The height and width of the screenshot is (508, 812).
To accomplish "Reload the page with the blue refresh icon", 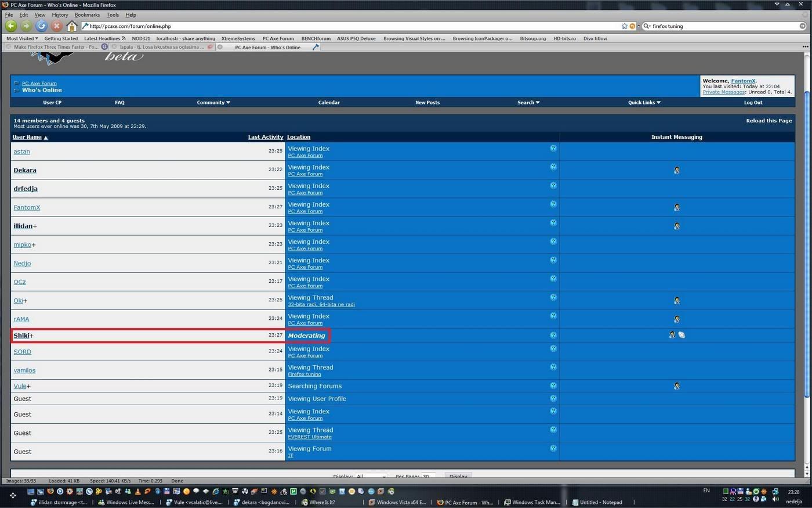I will coord(41,26).
